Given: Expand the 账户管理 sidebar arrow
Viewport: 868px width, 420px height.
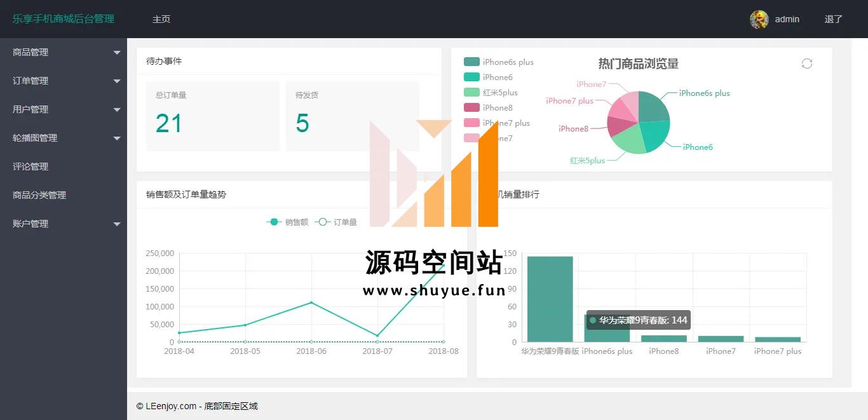Looking at the screenshot, I should click(117, 224).
